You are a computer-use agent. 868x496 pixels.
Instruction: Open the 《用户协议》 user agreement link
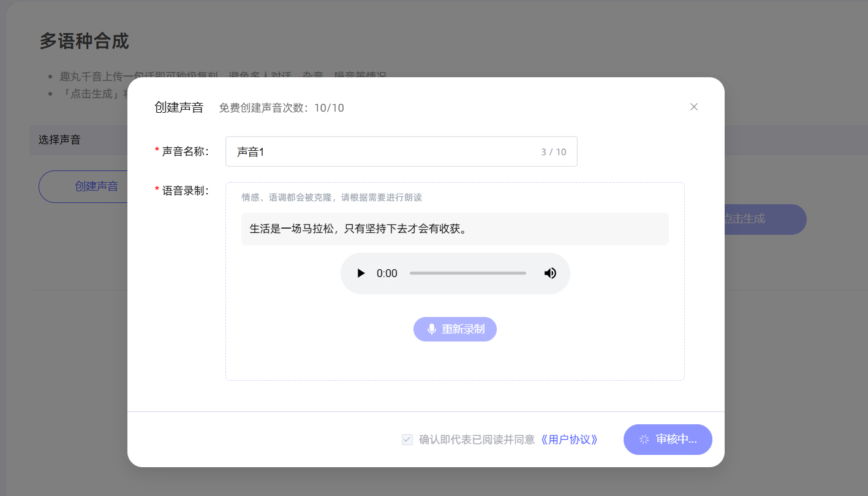[x=568, y=440]
